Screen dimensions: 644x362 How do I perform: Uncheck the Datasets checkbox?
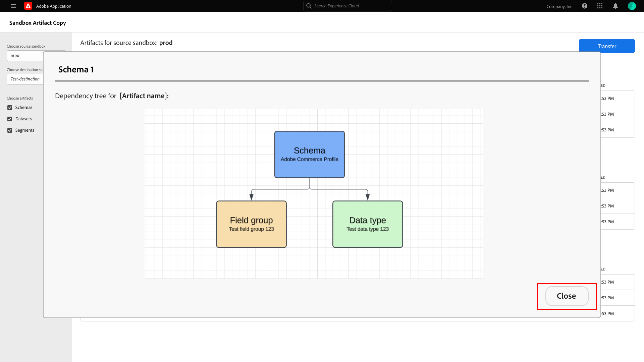pos(10,119)
